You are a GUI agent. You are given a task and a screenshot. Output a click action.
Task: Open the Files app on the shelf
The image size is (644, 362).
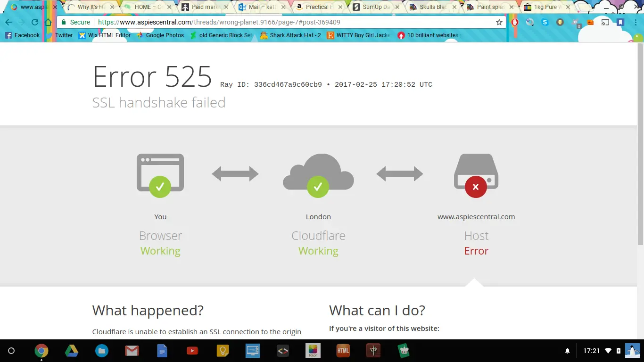[x=102, y=351]
